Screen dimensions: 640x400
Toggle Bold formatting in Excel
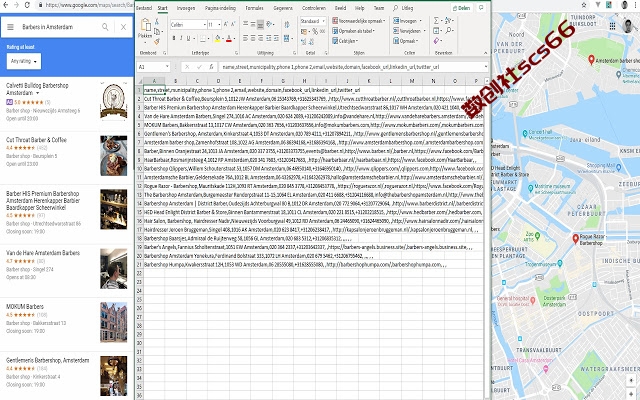174,38
